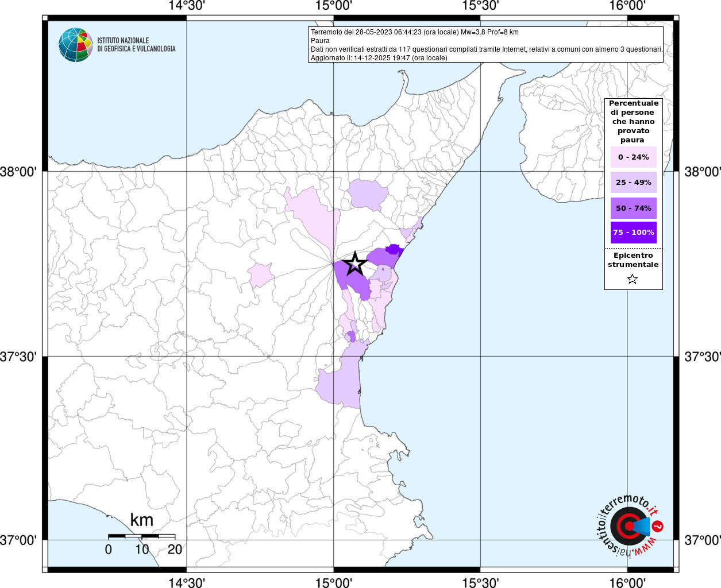Select the 0 - 24% legend swatch
721x588 pixels.
pos(633,157)
